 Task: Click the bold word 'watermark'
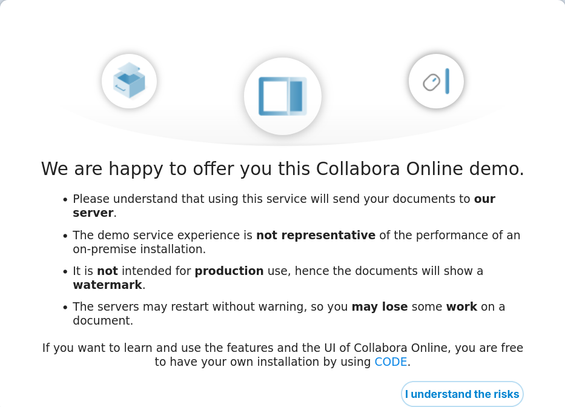(x=107, y=285)
